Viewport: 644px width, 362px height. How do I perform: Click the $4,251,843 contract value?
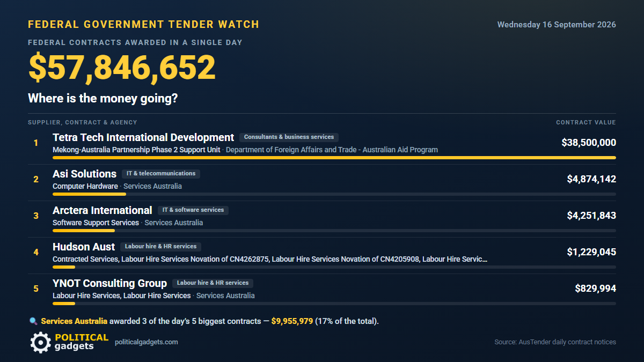[x=591, y=216]
